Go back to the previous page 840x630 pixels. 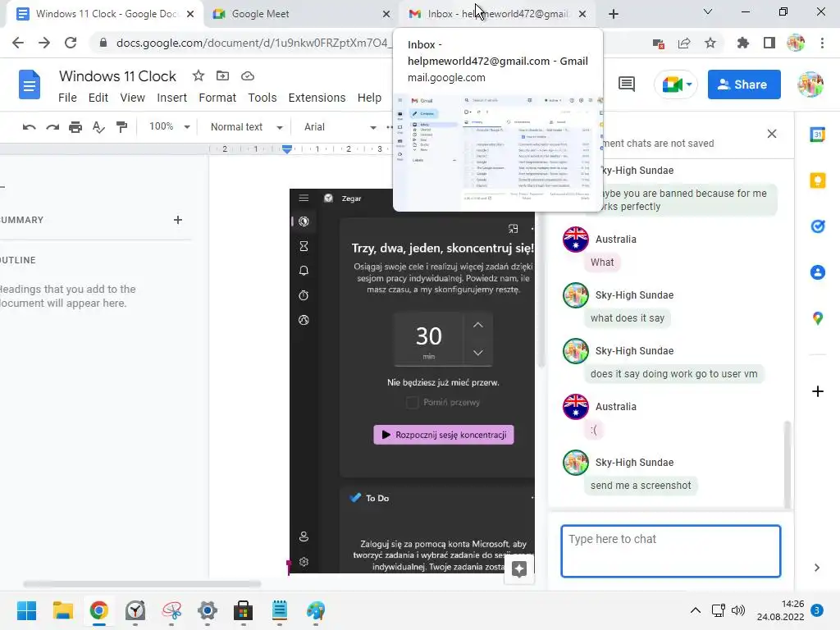pyautogui.click(x=18, y=43)
